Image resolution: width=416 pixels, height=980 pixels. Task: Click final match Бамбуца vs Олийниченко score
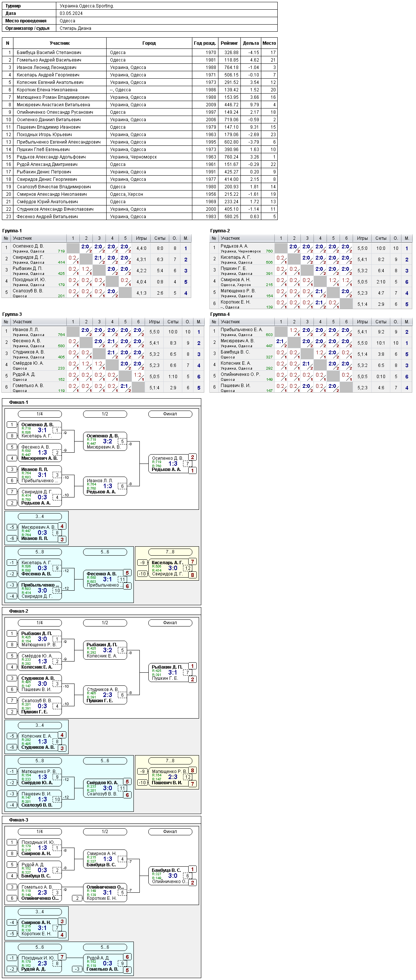173,876
